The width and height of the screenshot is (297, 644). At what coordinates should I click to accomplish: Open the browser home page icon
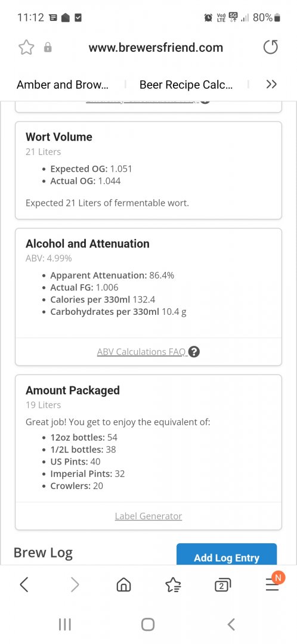pyautogui.click(x=123, y=584)
